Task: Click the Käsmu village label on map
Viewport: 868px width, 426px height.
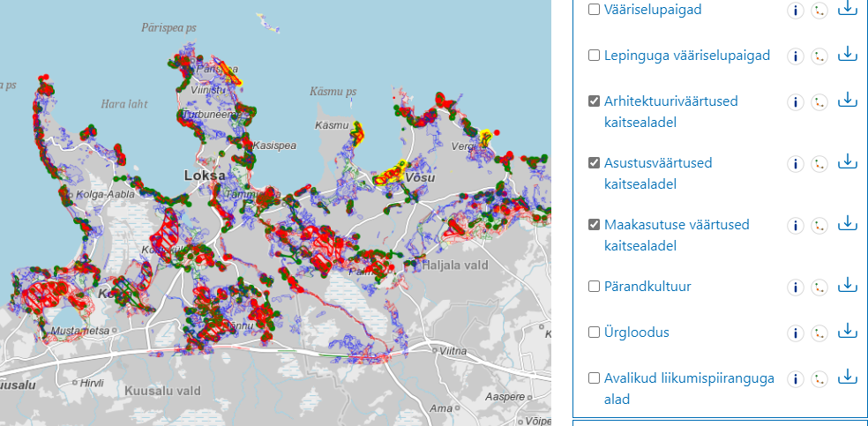Action: (331, 125)
